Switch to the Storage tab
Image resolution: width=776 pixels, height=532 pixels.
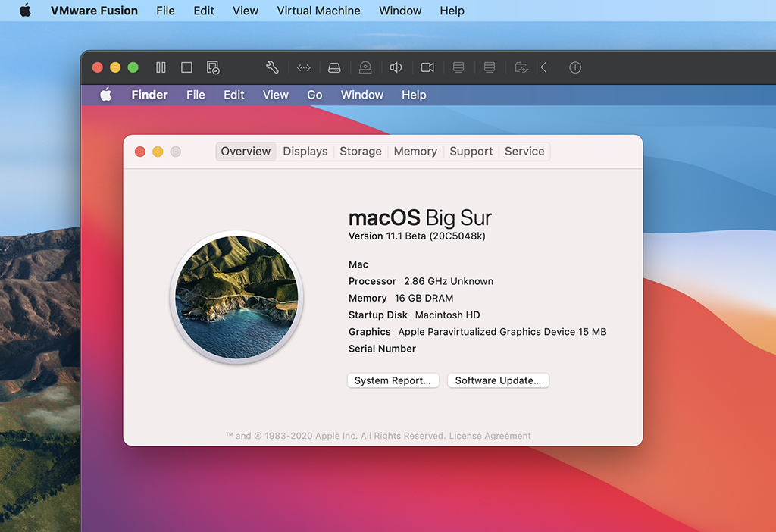pyautogui.click(x=360, y=151)
